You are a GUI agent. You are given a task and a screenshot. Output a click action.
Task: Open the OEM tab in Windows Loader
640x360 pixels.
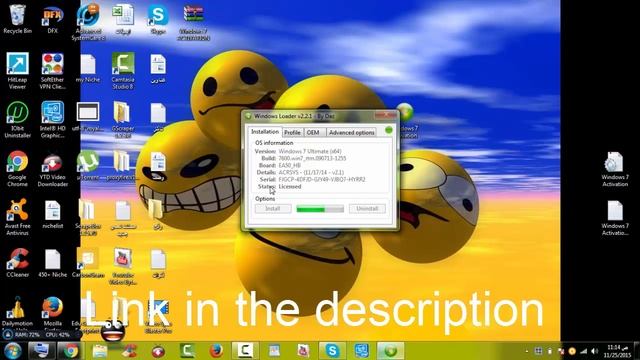(x=313, y=133)
